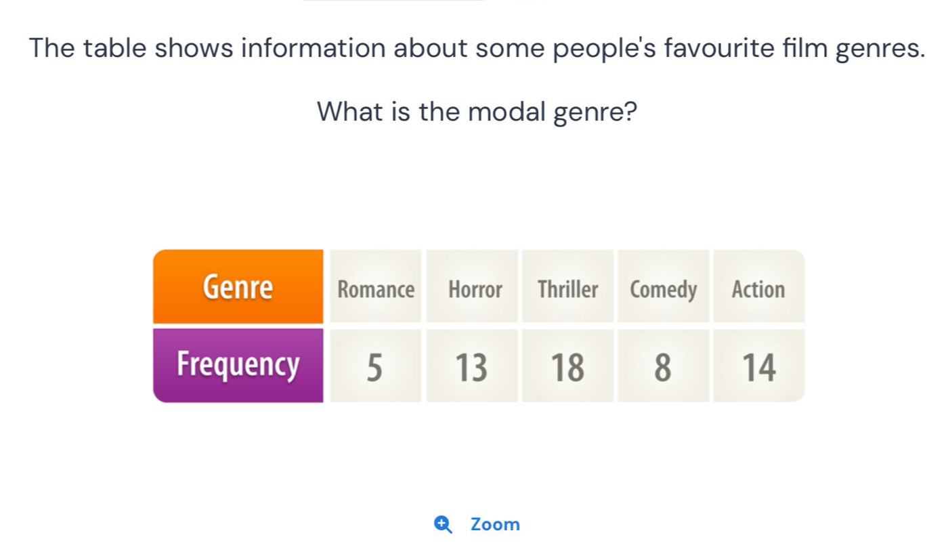The width and height of the screenshot is (946, 560).
Task: Select the frequency value 5 under Romance
Action: pos(376,366)
